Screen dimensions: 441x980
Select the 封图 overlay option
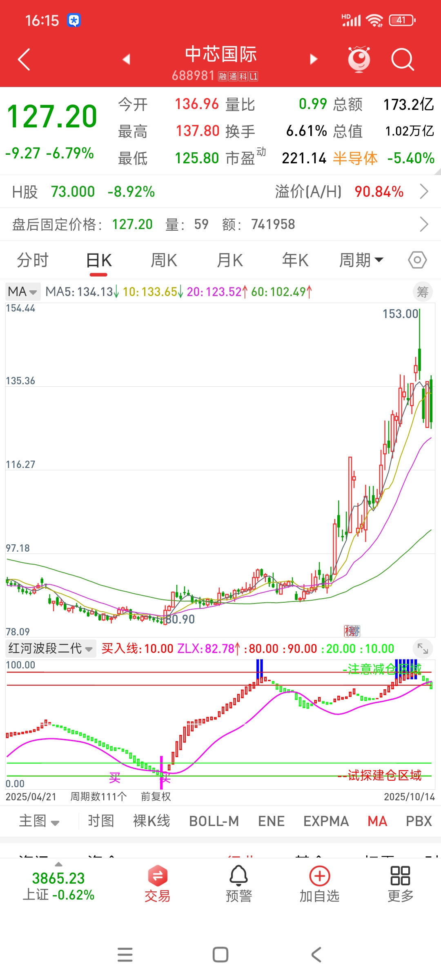(x=101, y=821)
